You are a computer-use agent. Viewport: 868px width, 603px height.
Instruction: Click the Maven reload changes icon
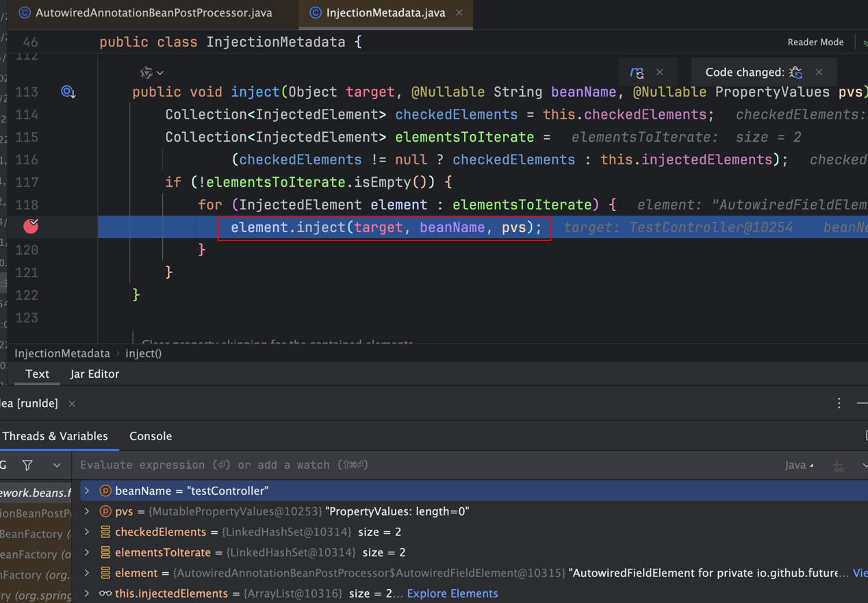(x=637, y=72)
